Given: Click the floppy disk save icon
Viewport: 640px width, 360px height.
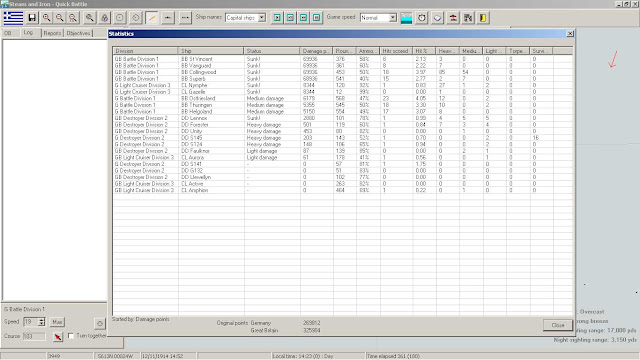Looking at the screenshot, I should click(x=32, y=18).
